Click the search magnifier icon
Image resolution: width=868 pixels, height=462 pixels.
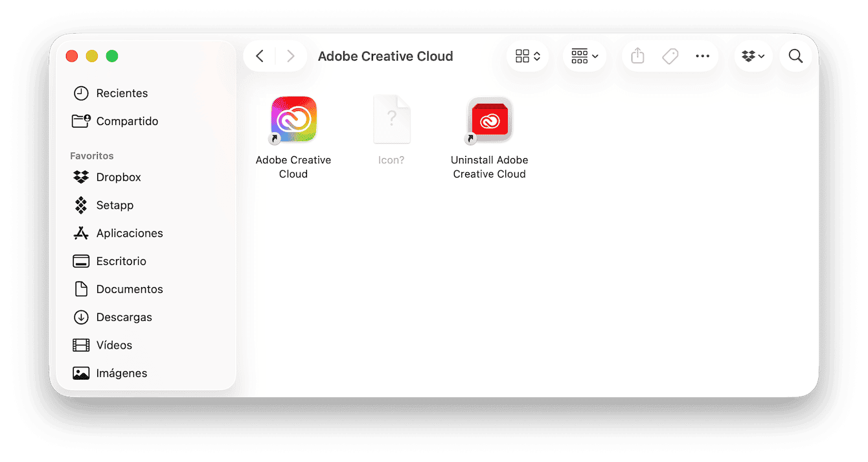pyautogui.click(x=795, y=56)
